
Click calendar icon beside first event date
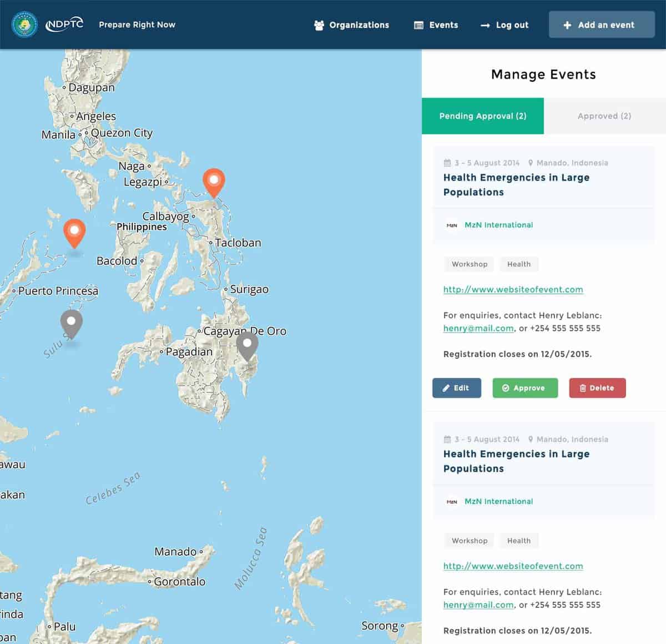[447, 163]
